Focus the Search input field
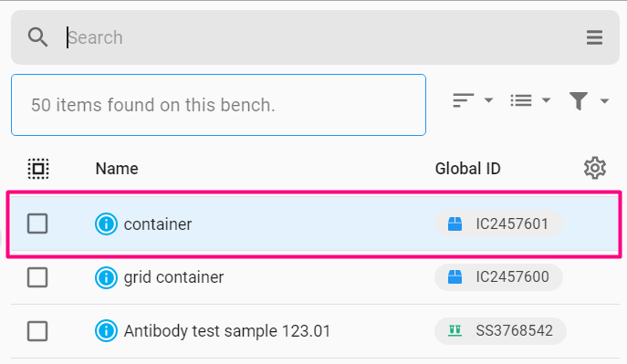Image resolution: width=627 pixels, height=364 pixels. pyautogui.click(x=320, y=37)
